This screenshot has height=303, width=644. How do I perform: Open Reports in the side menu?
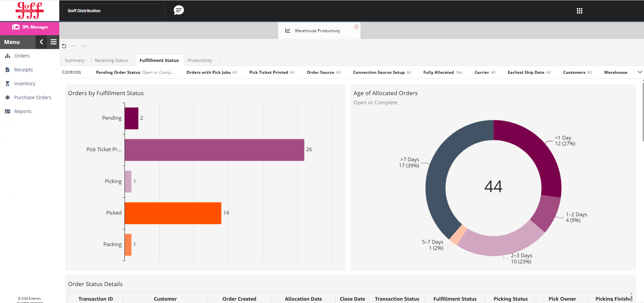pyautogui.click(x=23, y=111)
